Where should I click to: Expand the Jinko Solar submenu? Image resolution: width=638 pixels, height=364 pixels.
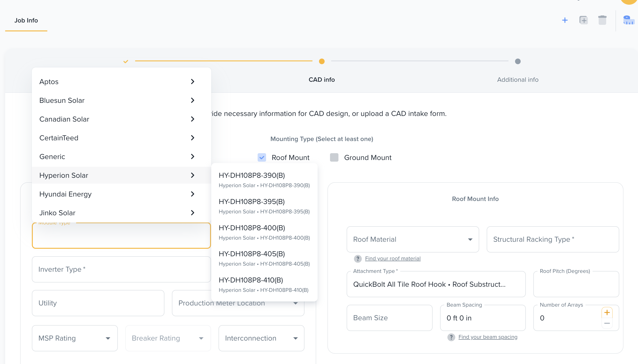tap(122, 213)
